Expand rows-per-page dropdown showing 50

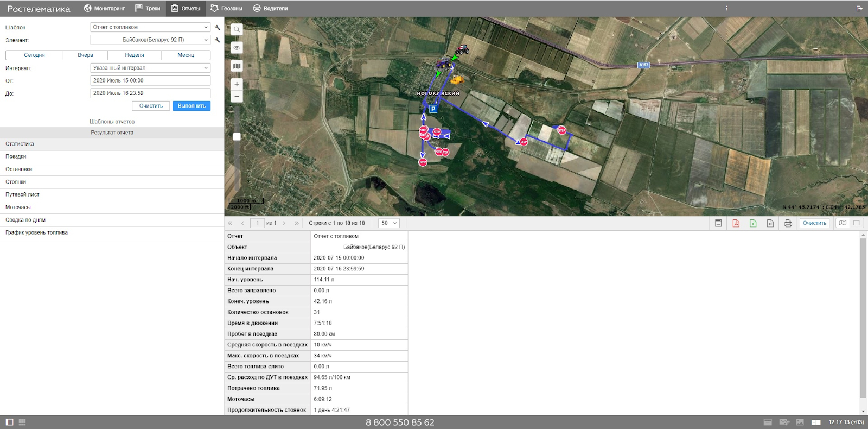(389, 223)
